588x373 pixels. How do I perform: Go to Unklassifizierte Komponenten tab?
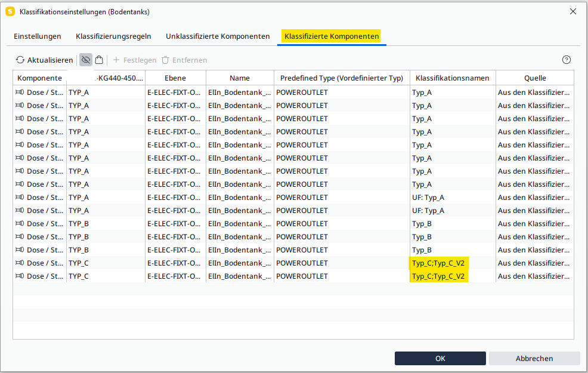tap(218, 36)
